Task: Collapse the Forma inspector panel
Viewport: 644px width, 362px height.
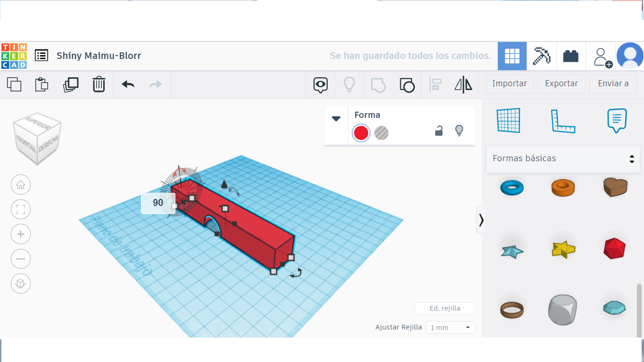Action: [x=336, y=119]
